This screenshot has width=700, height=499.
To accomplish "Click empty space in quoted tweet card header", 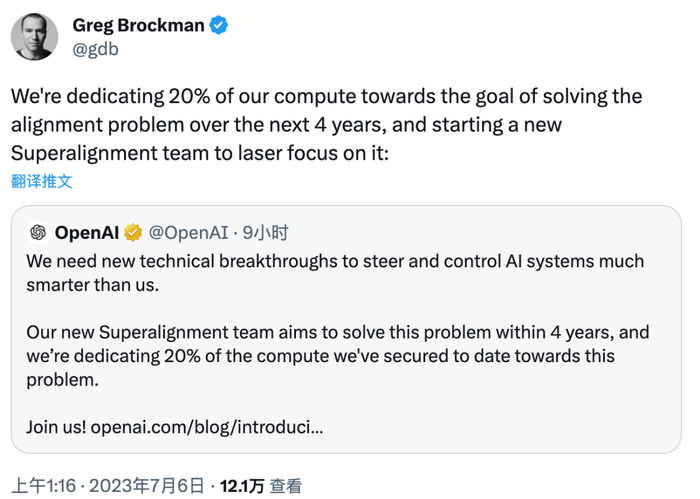I will click(x=480, y=233).
